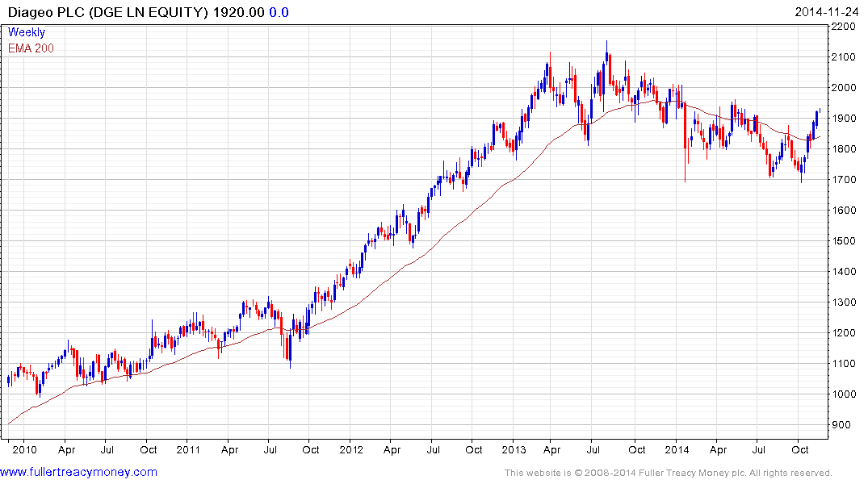This screenshot has width=868, height=484.
Task: Click the 2013 year label
Action: click(x=514, y=449)
